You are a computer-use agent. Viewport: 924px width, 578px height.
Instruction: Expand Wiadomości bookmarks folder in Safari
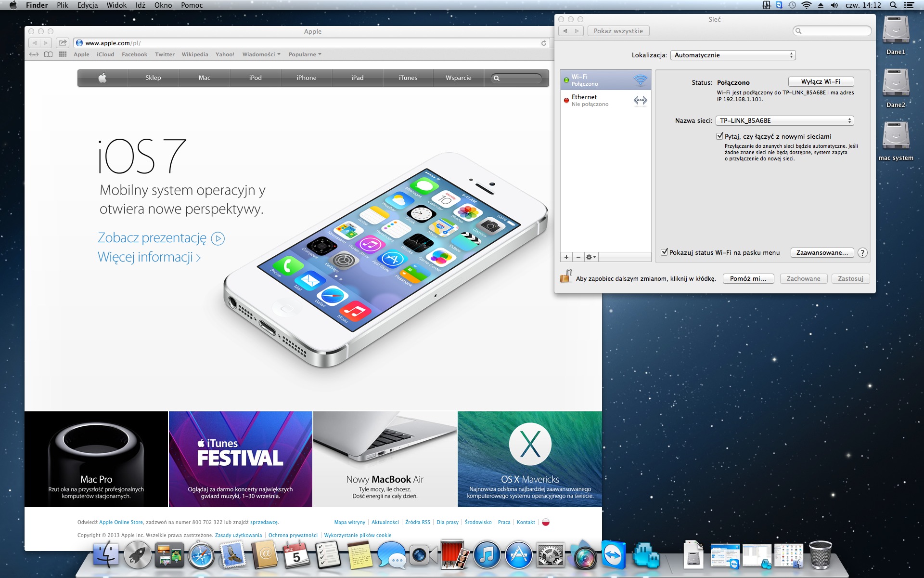point(261,54)
